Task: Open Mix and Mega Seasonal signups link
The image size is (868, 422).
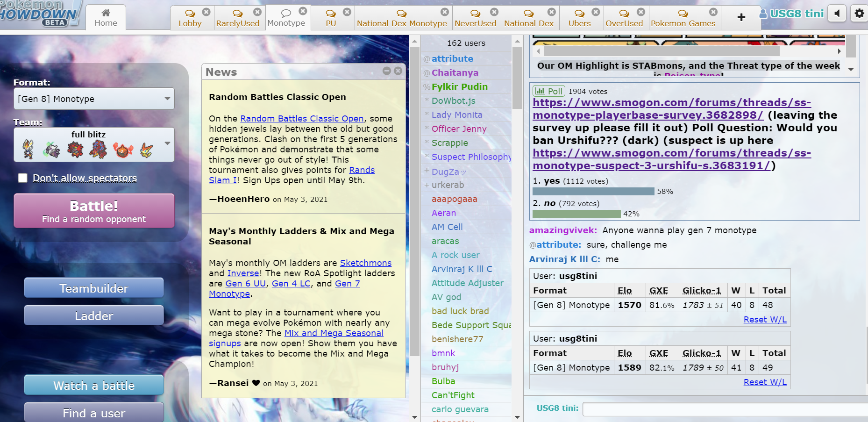Action: point(334,333)
